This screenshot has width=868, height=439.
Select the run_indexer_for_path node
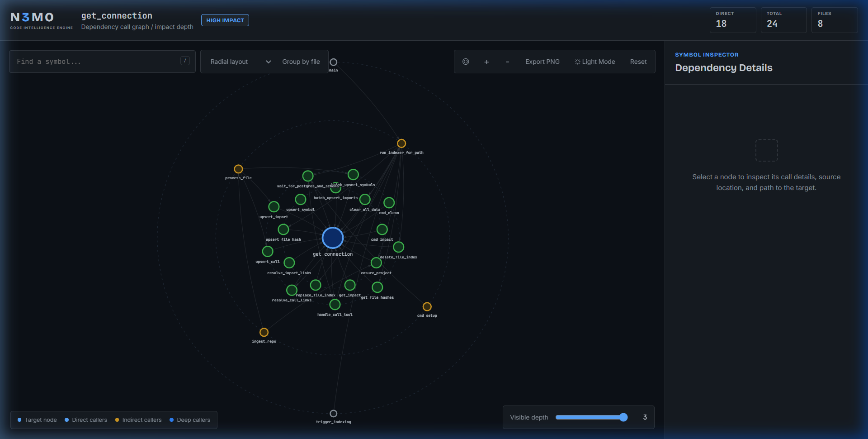[x=401, y=143]
